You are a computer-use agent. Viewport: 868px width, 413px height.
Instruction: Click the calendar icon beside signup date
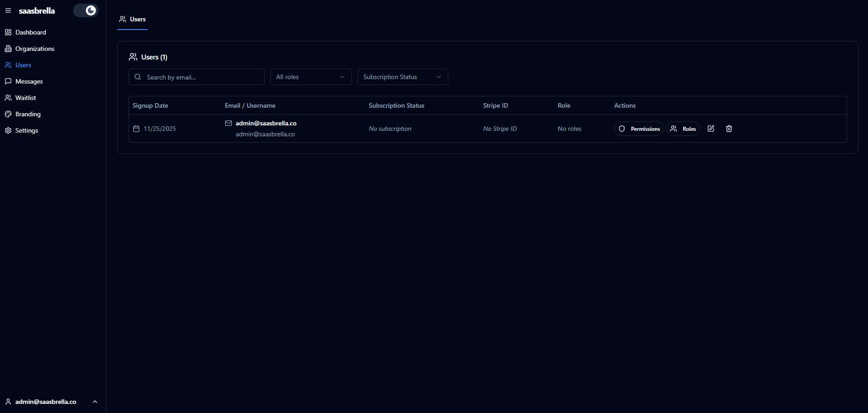(136, 129)
